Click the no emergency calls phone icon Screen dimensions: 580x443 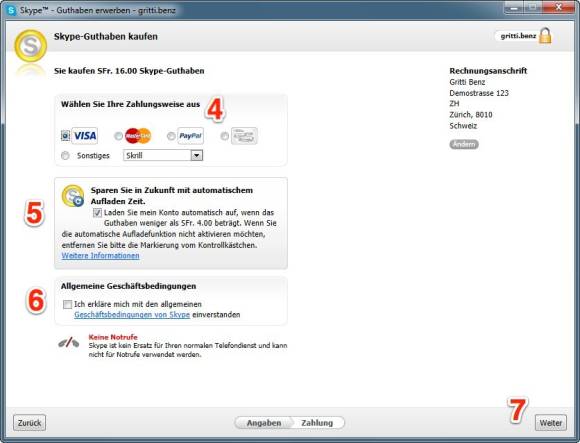69,343
